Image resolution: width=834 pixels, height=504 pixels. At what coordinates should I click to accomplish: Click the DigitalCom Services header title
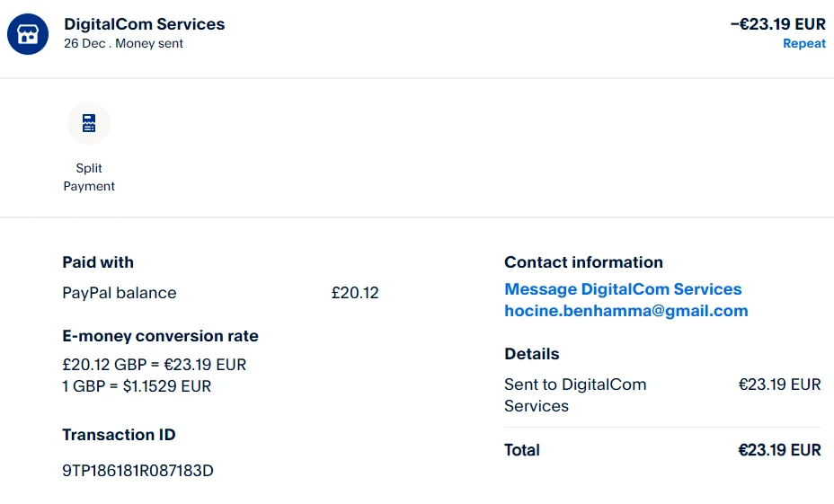tap(145, 24)
